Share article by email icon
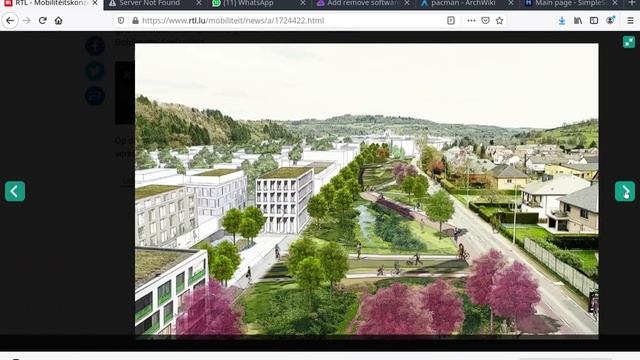The image size is (640, 360). point(95,96)
